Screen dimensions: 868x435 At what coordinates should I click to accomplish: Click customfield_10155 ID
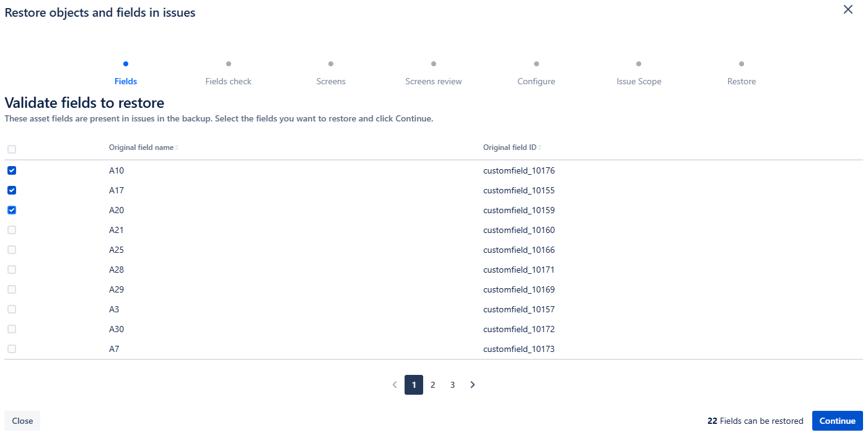pyautogui.click(x=519, y=190)
